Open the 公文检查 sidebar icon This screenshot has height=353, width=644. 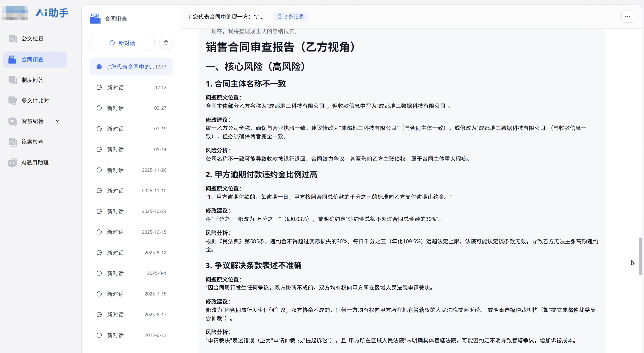click(x=12, y=39)
